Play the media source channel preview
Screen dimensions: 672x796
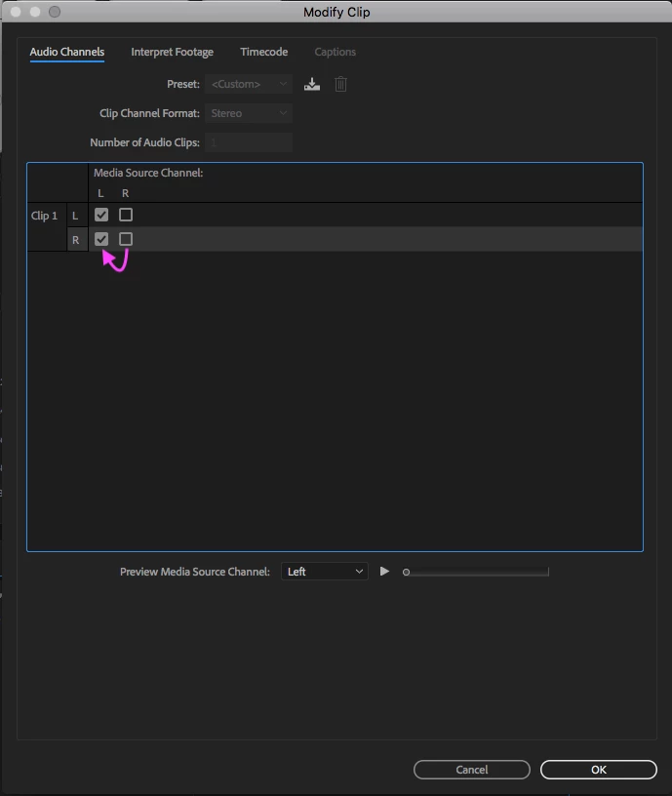[x=384, y=572]
